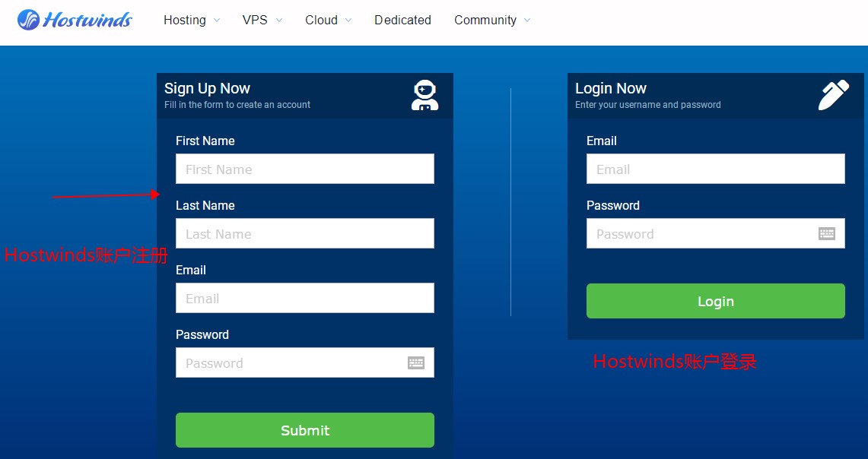Focus the Sign Up Password field
The height and width of the screenshot is (459, 868).
pyautogui.click(x=289, y=362)
